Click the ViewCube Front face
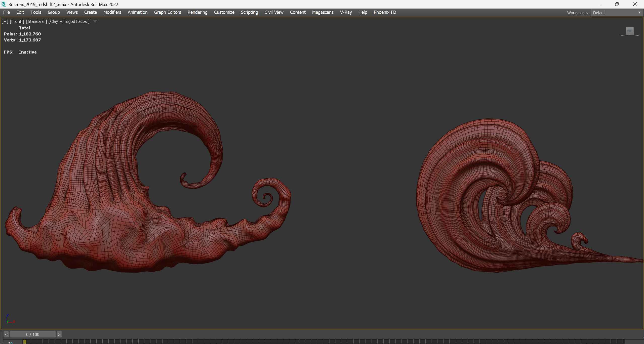The image size is (644, 344). click(x=630, y=31)
